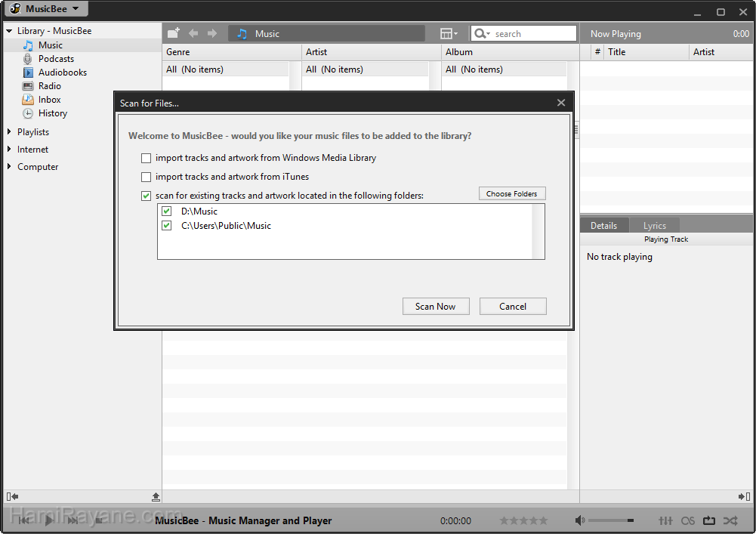Uncheck scan for existing tracks option
The width and height of the screenshot is (756, 534).
146,196
